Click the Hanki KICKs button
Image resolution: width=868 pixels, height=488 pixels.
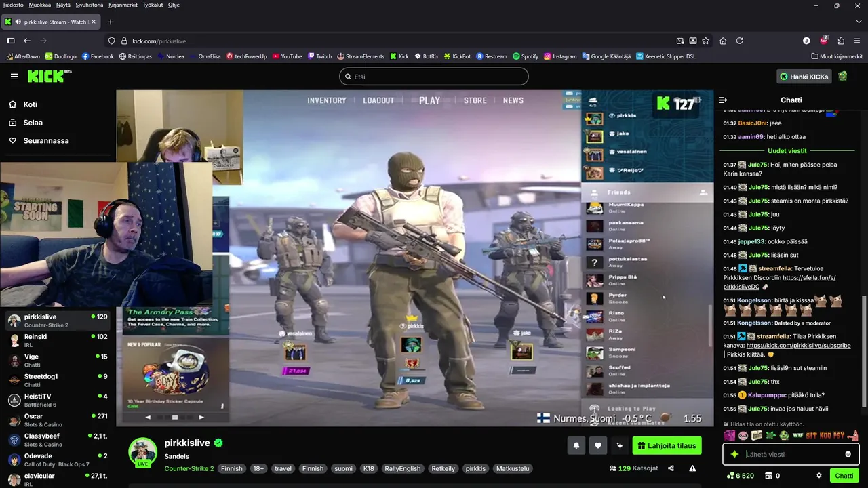804,77
